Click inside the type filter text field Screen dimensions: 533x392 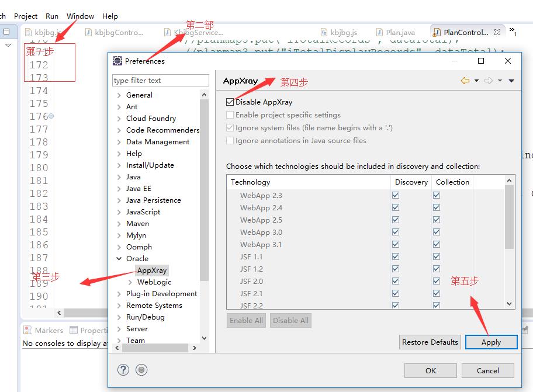160,80
